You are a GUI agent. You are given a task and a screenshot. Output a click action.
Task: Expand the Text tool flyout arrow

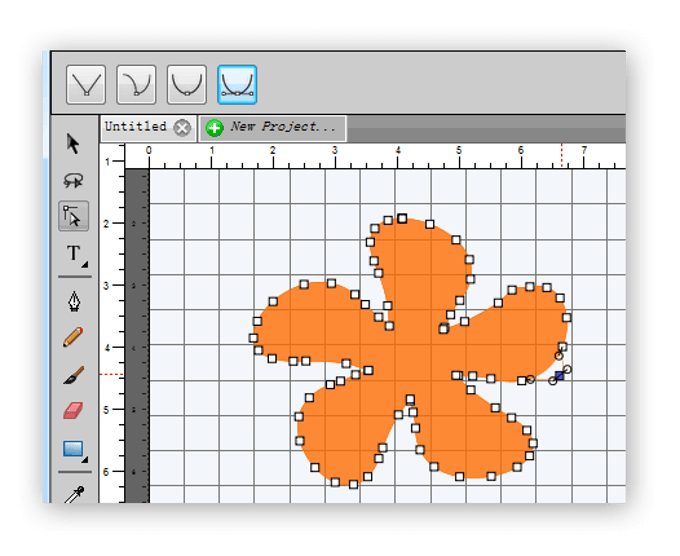pos(85,264)
